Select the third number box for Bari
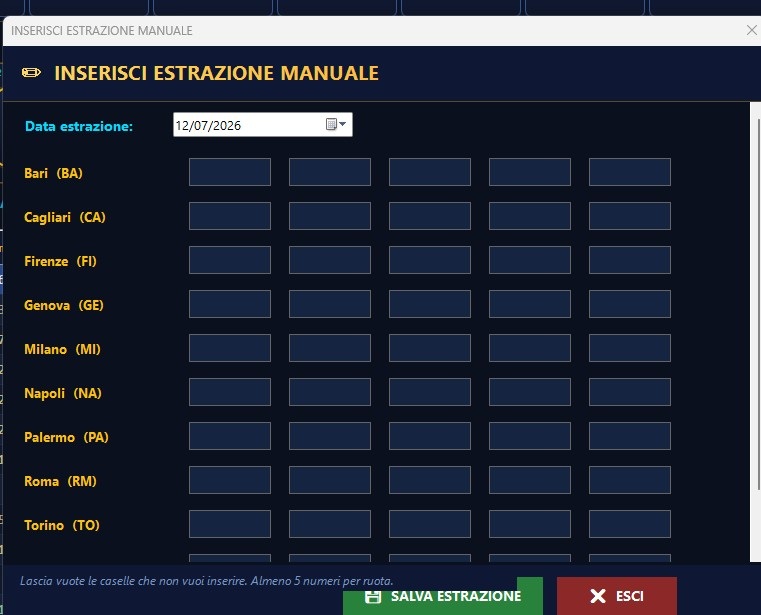This screenshot has width=761, height=615. pos(430,172)
